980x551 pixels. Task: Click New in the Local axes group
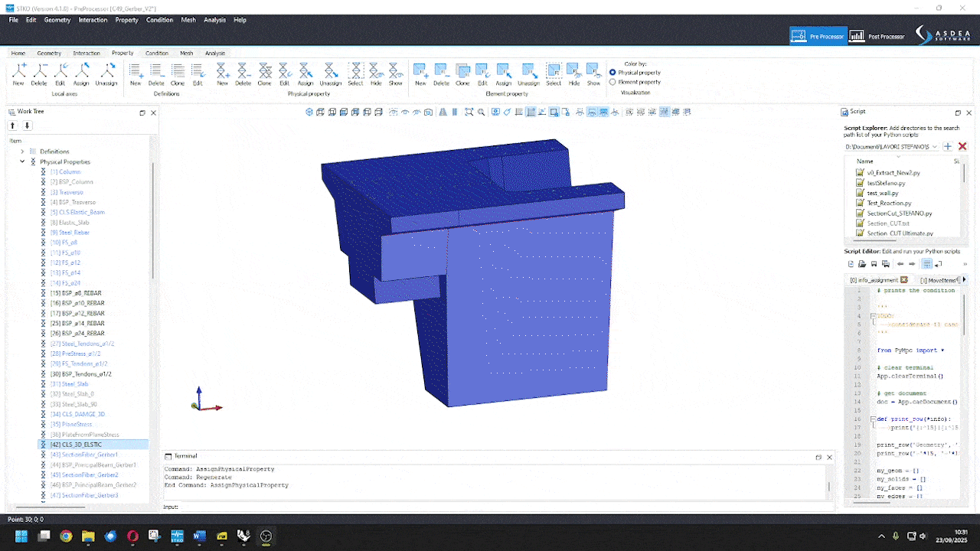(x=18, y=74)
